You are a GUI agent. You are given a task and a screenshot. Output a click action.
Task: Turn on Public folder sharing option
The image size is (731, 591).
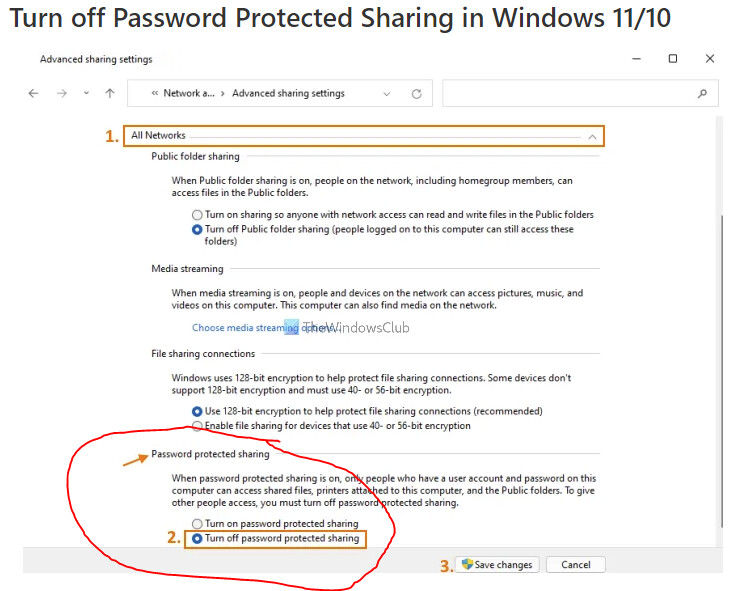click(x=197, y=215)
